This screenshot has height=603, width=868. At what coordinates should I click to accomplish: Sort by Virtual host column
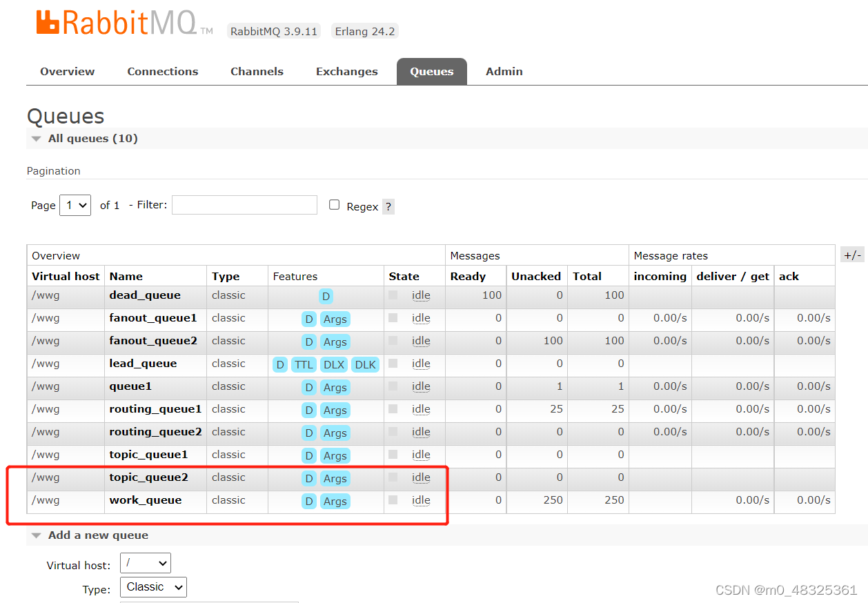point(66,276)
